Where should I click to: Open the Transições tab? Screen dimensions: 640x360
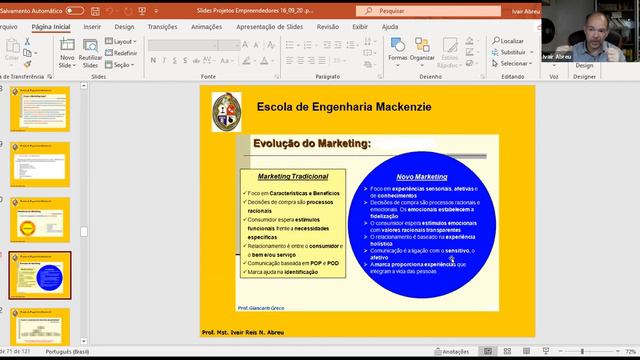tap(162, 27)
